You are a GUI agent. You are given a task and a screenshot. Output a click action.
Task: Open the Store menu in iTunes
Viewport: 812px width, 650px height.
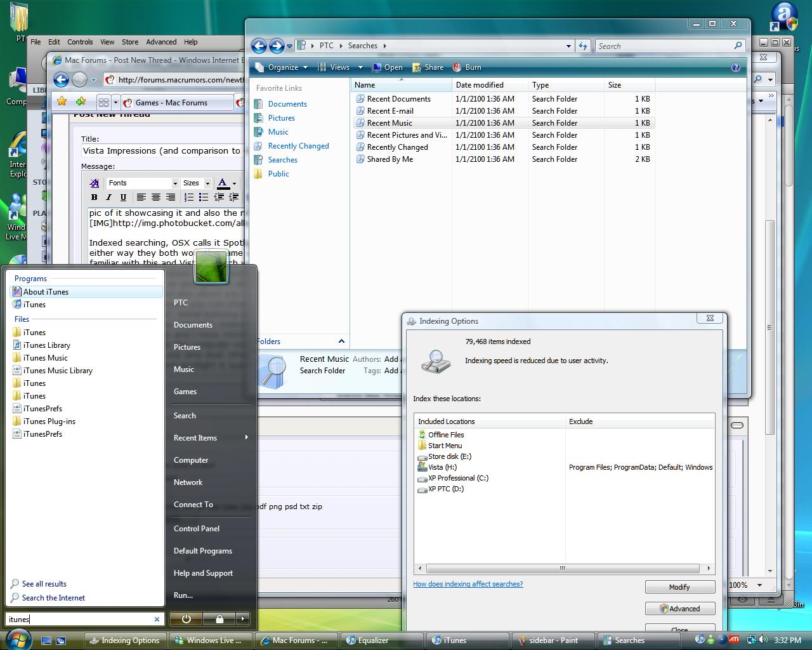pos(130,42)
